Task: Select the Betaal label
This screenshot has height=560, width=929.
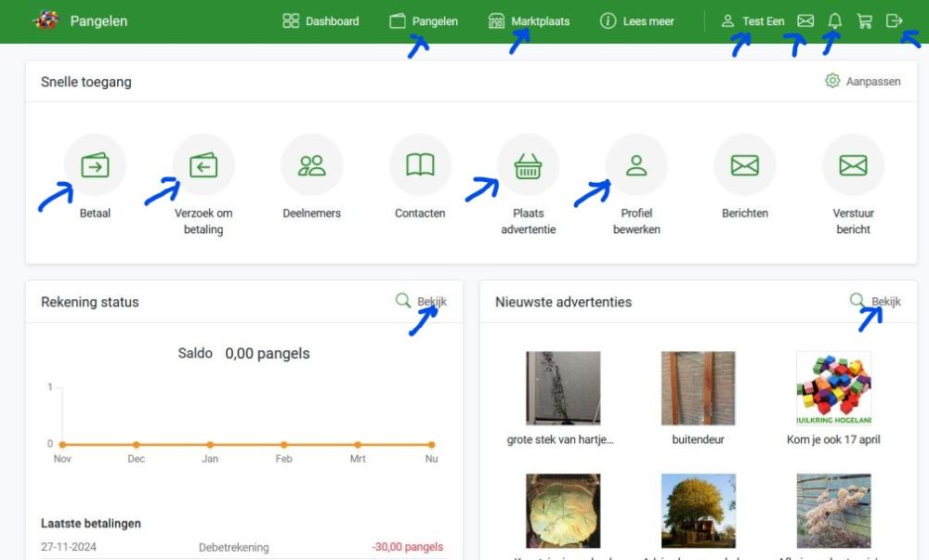Action: point(95,213)
